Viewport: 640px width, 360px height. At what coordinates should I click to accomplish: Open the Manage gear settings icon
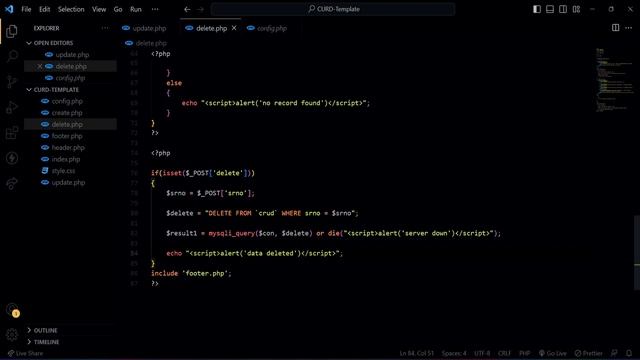(12, 335)
